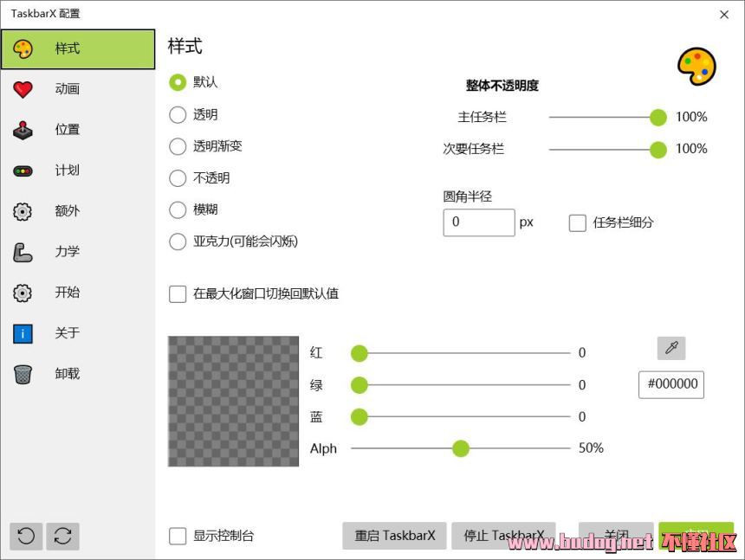The width and height of the screenshot is (745, 560).
Task: Click the joystick 位置 icon
Action: (23, 130)
